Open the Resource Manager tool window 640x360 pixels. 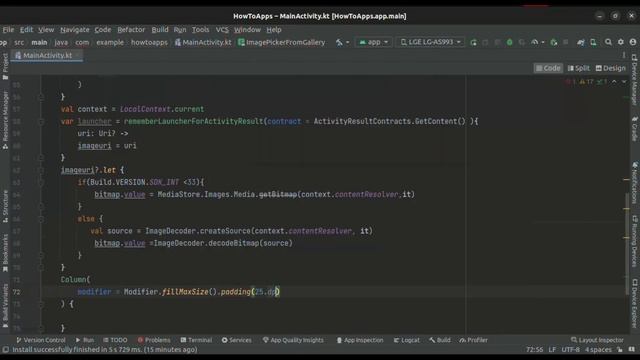(5, 120)
